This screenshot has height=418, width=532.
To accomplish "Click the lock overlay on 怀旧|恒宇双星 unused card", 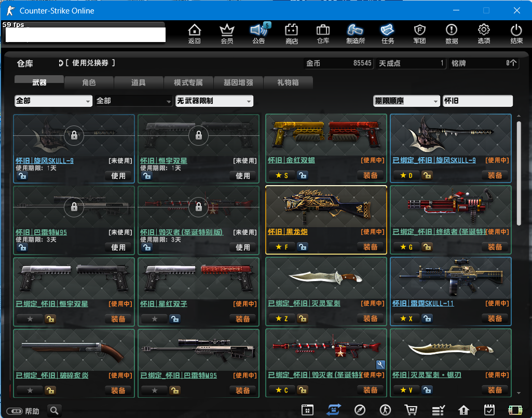I will pos(198,135).
